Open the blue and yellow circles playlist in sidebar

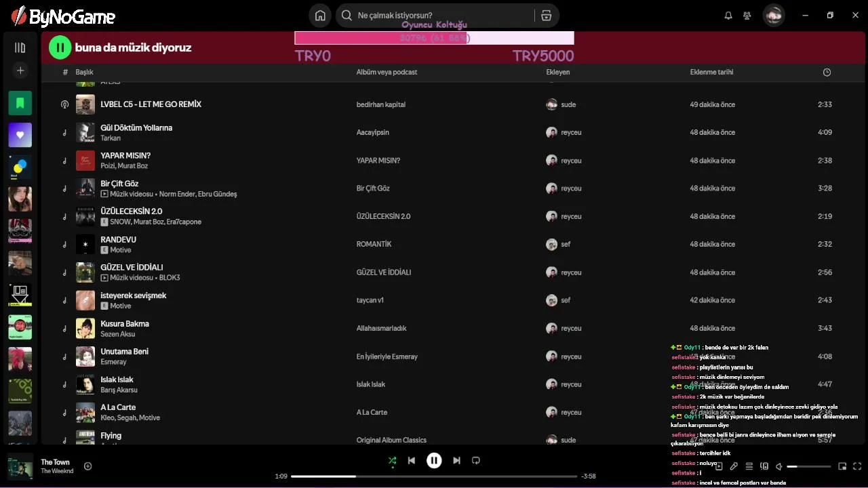(x=20, y=167)
